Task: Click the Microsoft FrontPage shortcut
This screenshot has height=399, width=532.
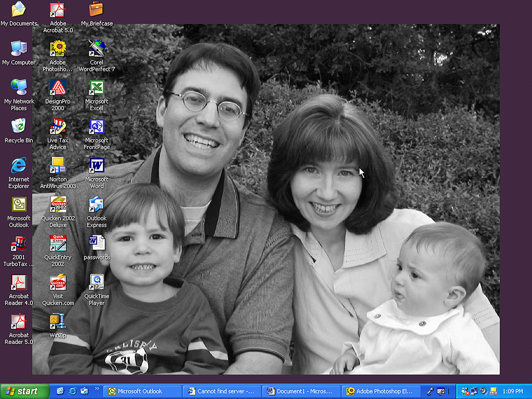Action: [96, 127]
